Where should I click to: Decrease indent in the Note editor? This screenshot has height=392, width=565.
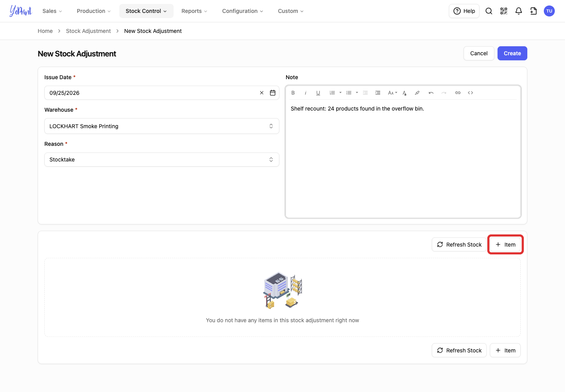click(365, 93)
